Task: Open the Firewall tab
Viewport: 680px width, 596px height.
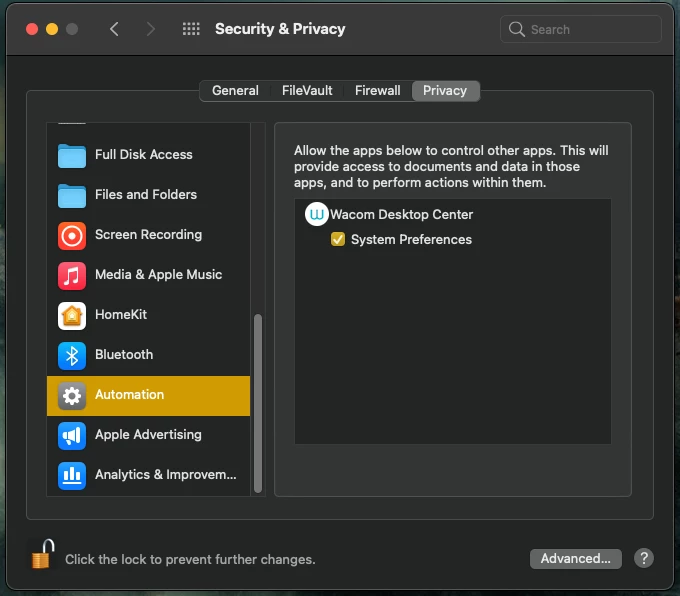Action: (x=378, y=91)
